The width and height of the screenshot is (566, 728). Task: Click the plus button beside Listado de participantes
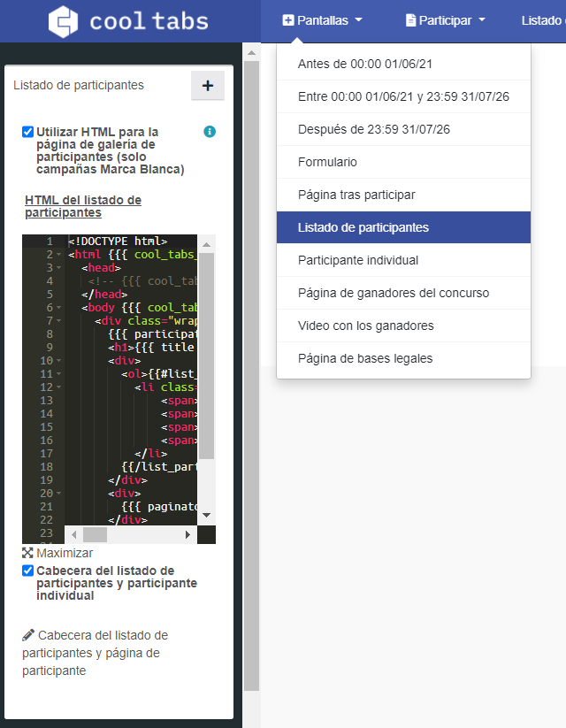click(x=208, y=86)
